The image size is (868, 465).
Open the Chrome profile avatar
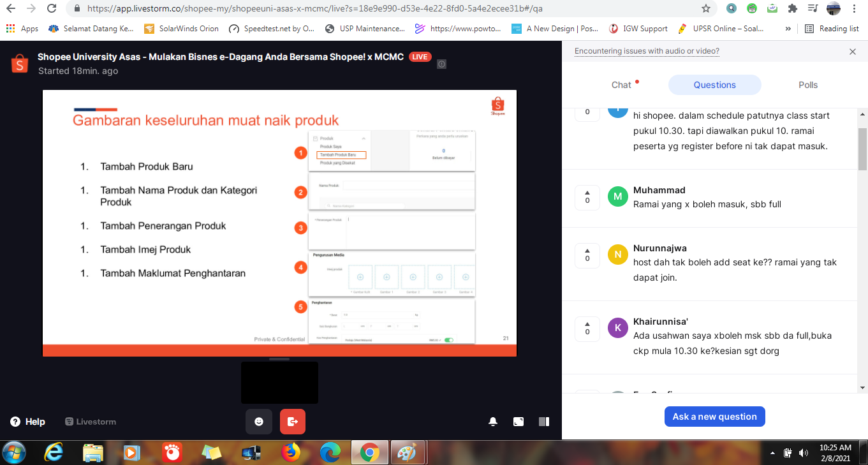[834, 9]
